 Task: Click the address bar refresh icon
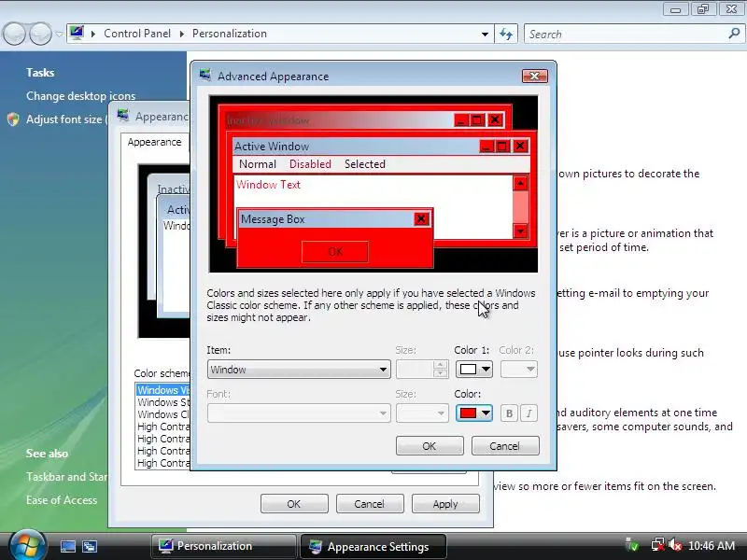coord(506,35)
